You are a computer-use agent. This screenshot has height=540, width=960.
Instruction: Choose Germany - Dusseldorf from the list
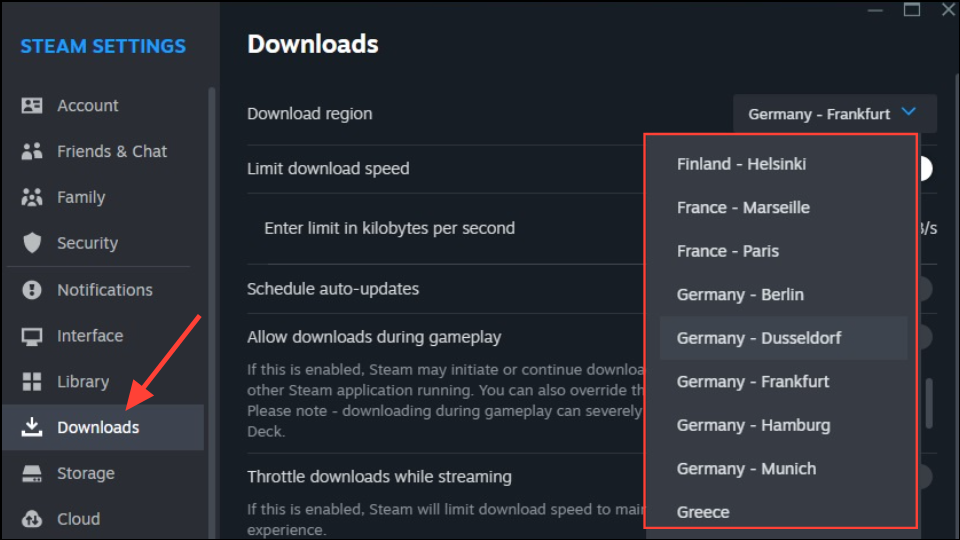point(783,338)
